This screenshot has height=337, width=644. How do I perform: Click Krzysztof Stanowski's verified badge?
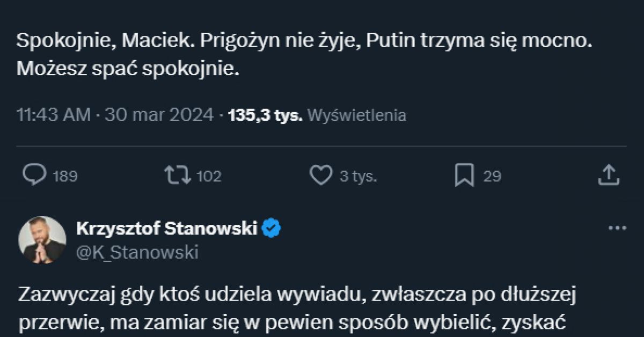click(x=270, y=228)
